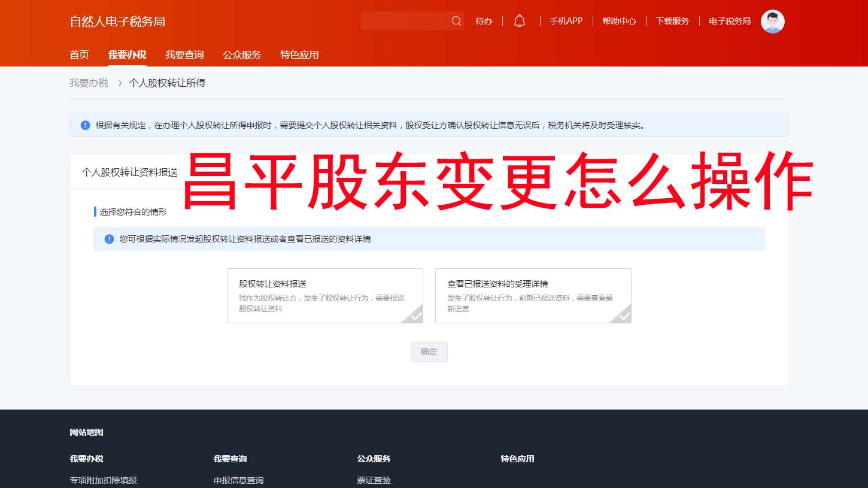
Task: Click the info icon next to the report tip
Action: click(x=108, y=238)
